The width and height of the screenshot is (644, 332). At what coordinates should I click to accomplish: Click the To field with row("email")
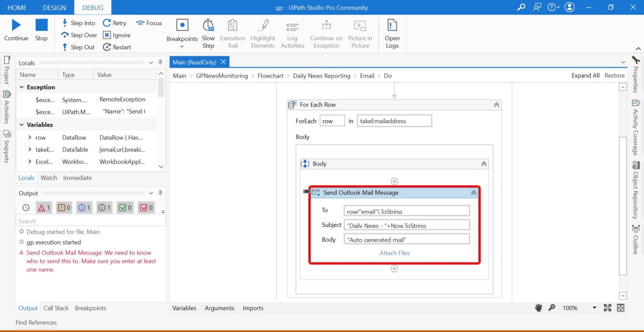click(407, 211)
